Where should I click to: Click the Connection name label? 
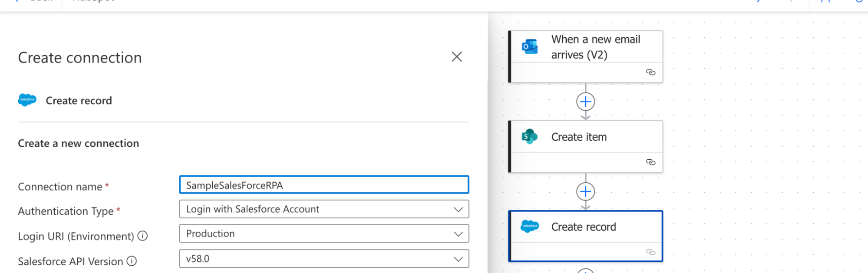coord(60,187)
